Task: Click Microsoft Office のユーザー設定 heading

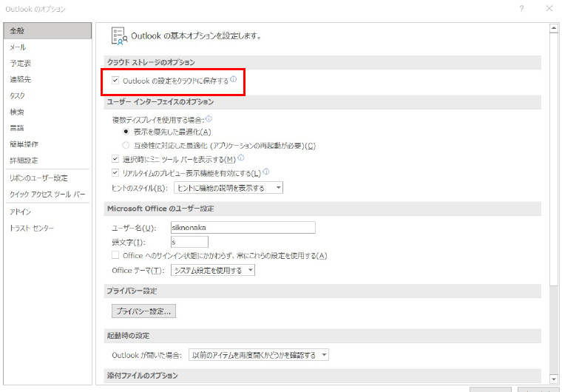Action: click(160, 209)
